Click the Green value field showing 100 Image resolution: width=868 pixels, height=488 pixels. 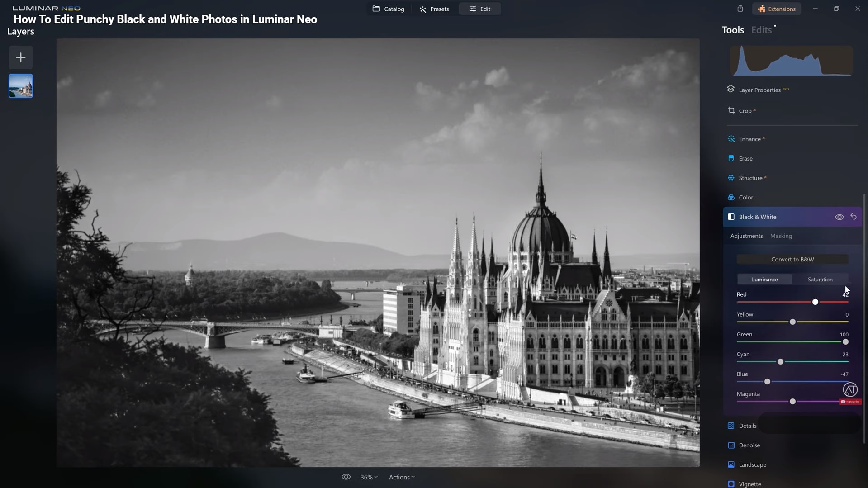(844, 335)
